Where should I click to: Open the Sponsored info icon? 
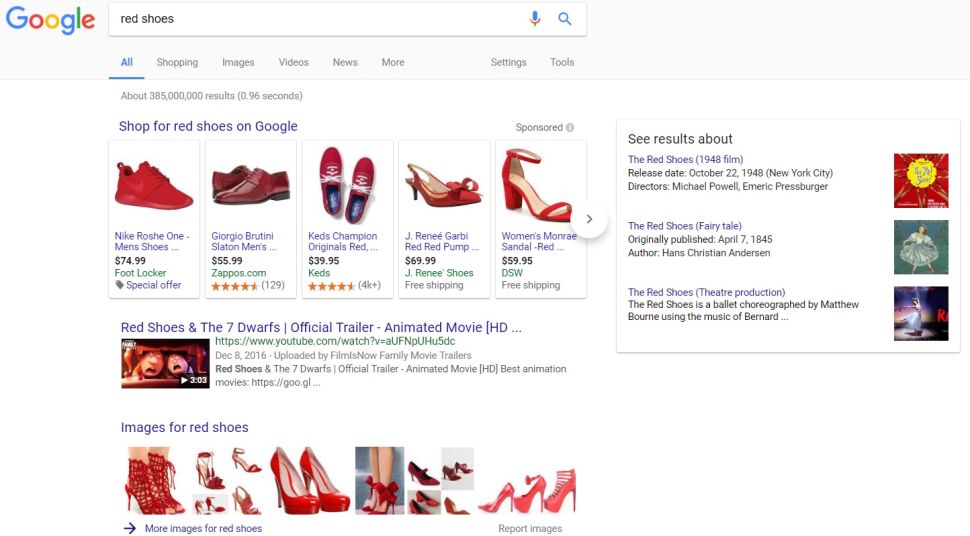570,128
